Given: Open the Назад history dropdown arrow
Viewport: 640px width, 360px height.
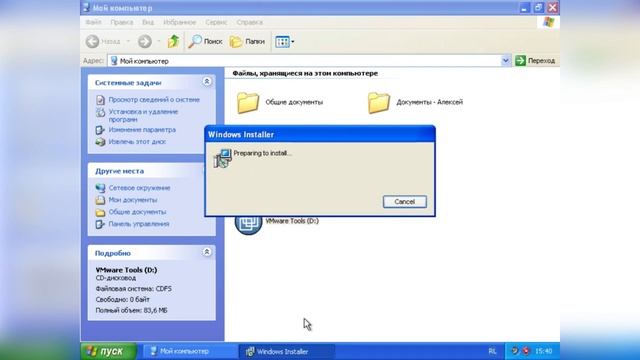Looking at the screenshot, I should point(128,41).
